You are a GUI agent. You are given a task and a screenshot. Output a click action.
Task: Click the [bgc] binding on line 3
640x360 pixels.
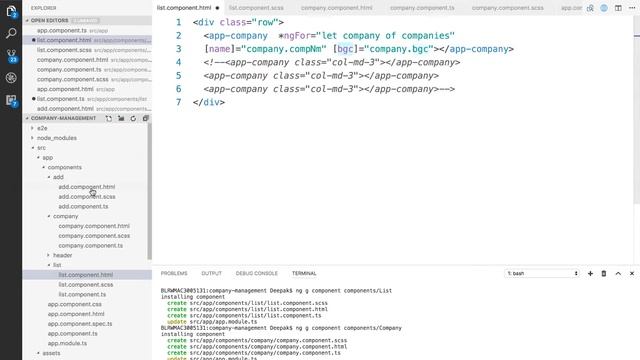tap(345, 49)
